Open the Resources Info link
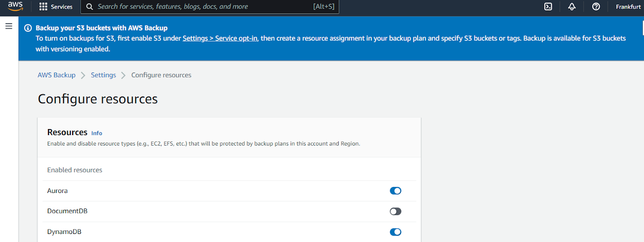The image size is (644, 242). [x=97, y=133]
